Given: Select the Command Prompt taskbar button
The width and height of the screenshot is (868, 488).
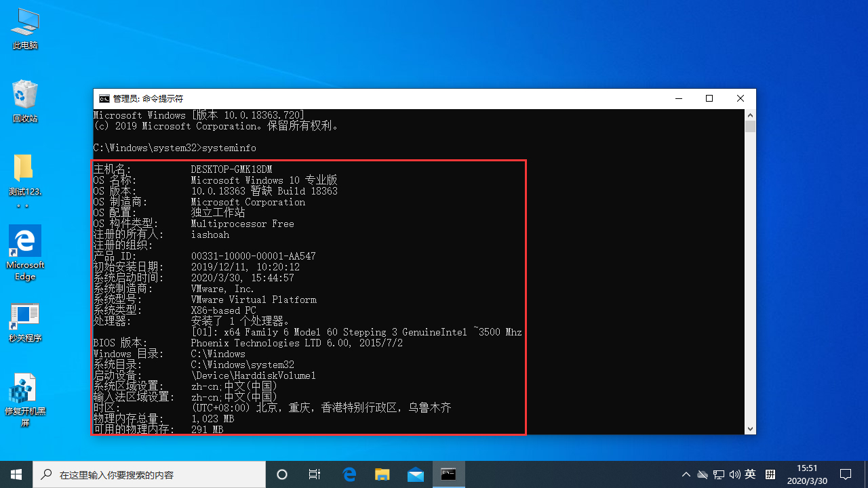Looking at the screenshot, I should click(x=448, y=474).
